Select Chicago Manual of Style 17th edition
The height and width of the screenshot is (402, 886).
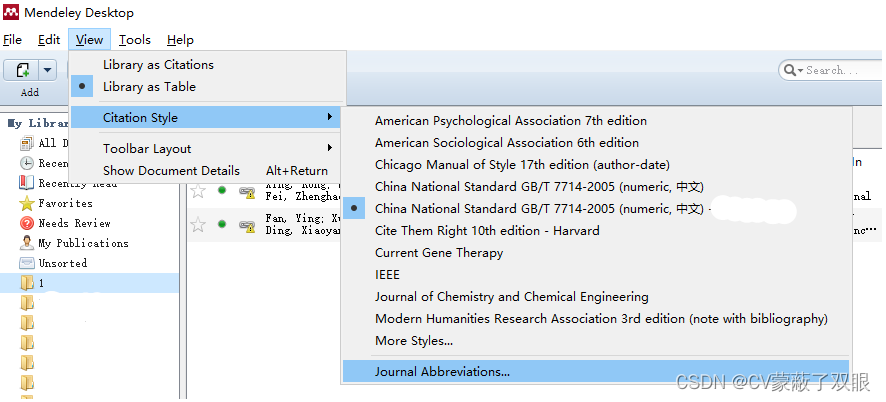[x=596, y=165]
